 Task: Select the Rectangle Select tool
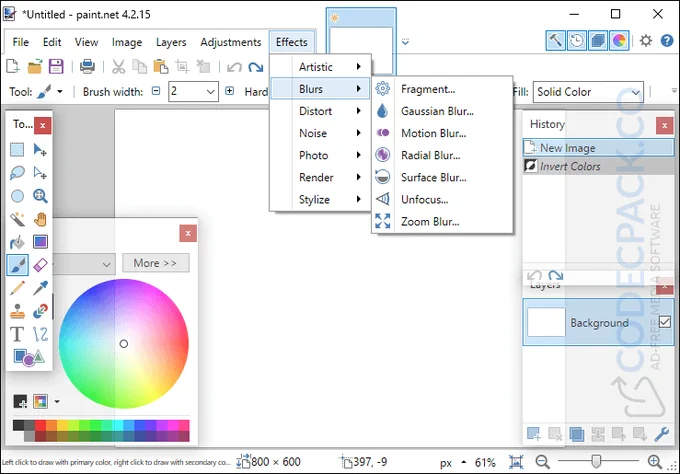coord(17,150)
